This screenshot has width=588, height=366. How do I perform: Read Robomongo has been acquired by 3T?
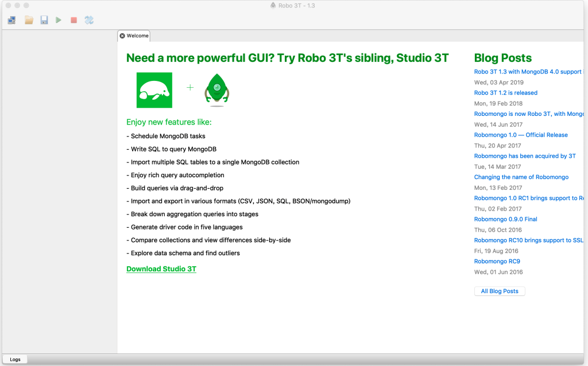pyautogui.click(x=525, y=156)
